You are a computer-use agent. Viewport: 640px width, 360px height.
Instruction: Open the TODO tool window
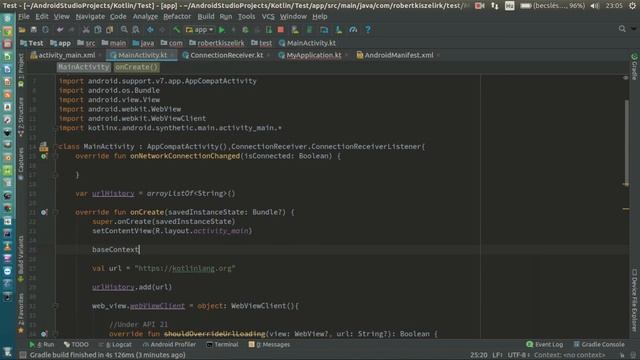pos(76,344)
